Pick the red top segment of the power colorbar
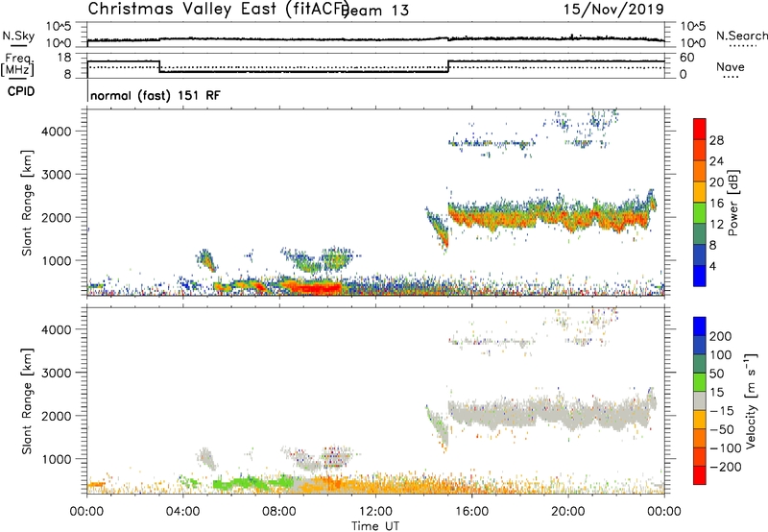The image size is (768, 532). (x=700, y=129)
